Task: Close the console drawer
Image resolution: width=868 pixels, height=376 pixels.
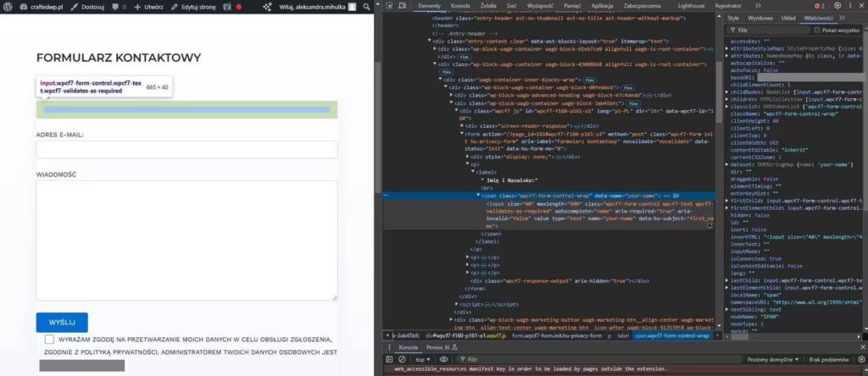Action: (x=862, y=347)
